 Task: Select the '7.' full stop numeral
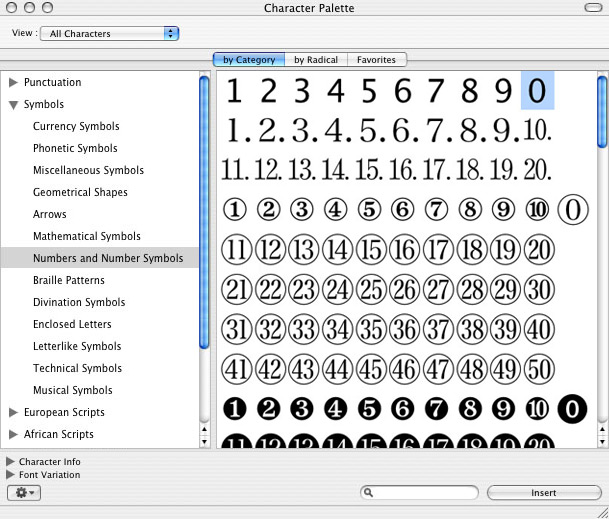tap(437, 130)
